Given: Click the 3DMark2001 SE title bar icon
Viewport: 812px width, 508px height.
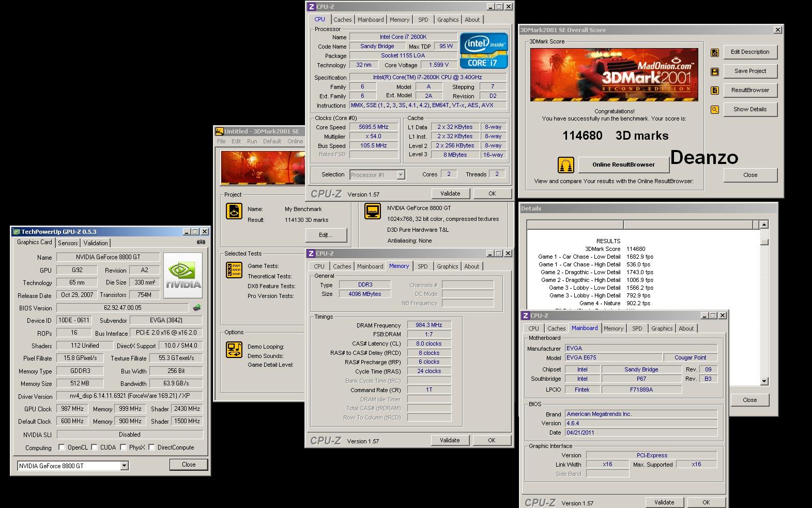Looking at the screenshot, I should pyautogui.click(x=219, y=131).
